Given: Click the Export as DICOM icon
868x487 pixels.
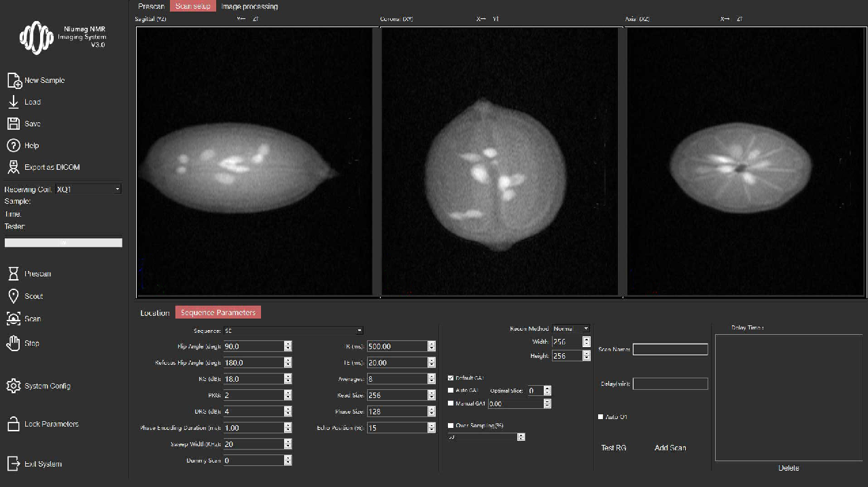Looking at the screenshot, I should [14, 167].
